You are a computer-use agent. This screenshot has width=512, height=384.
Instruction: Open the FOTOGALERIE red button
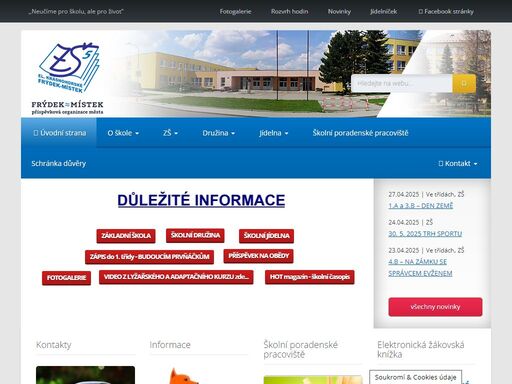(x=66, y=278)
